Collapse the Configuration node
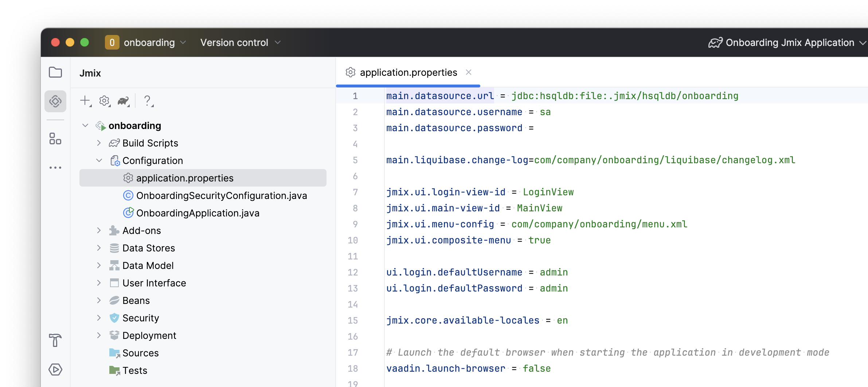Image resolution: width=868 pixels, height=387 pixels. point(99,161)
